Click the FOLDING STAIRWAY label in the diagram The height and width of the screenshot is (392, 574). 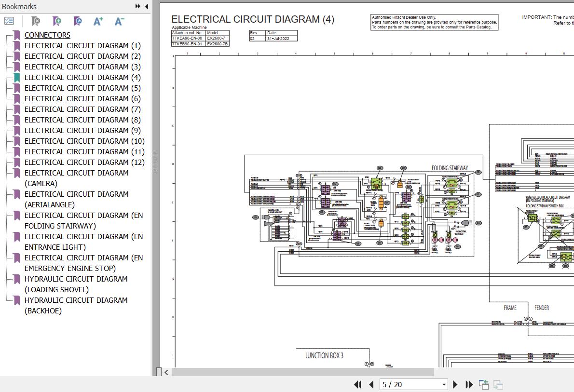[x=450, y=168]
